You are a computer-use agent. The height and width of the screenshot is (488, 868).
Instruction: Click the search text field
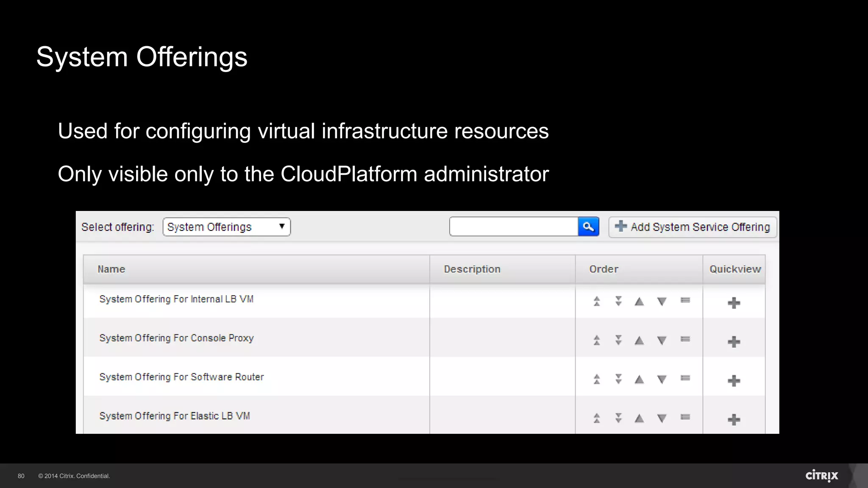pyautogui.click(x=514, y=227)
